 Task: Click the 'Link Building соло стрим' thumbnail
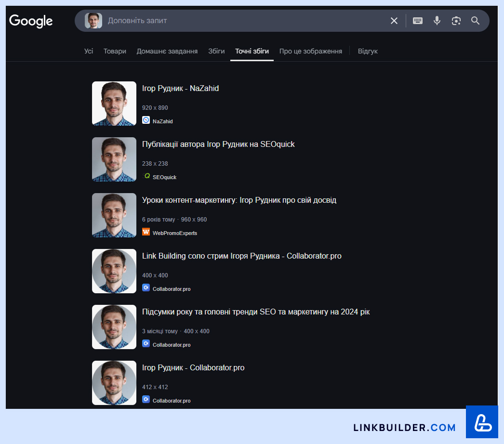point(114,271)
